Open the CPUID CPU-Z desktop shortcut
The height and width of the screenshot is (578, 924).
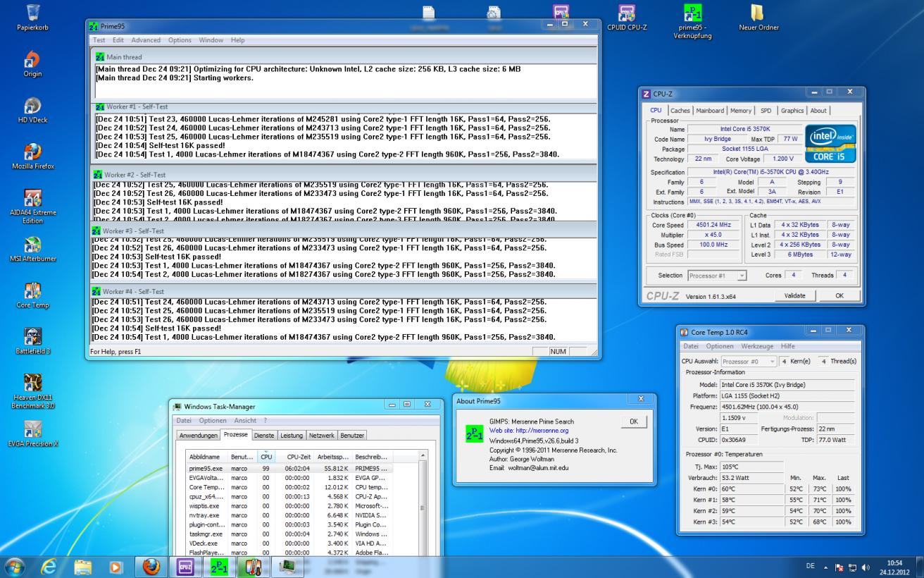tap(626, 17)
